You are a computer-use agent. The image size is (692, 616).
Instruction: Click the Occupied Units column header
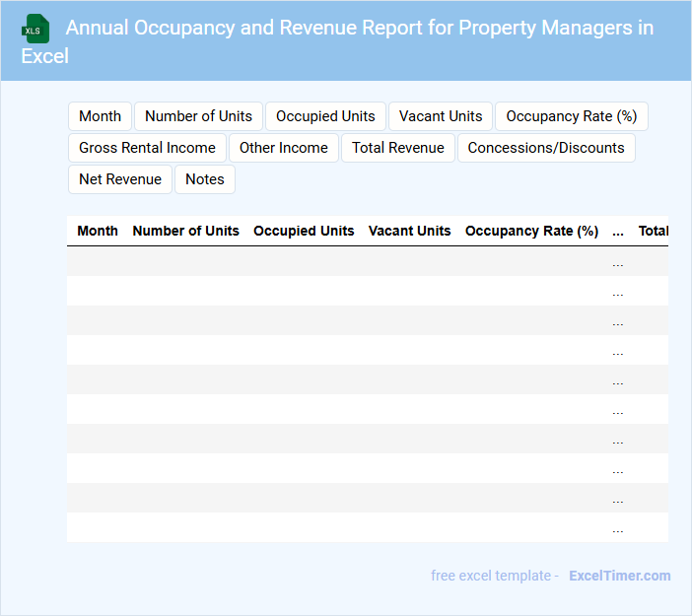tap(304, 231)
